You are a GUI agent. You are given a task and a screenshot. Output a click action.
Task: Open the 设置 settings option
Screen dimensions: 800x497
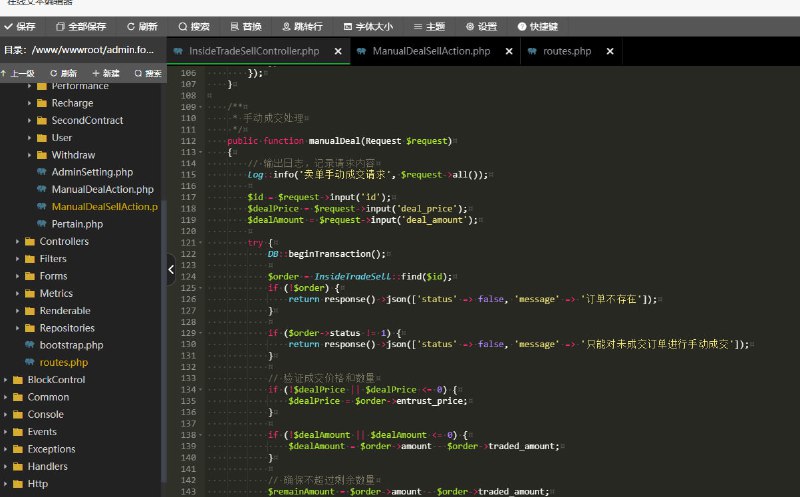[x=481, y=27]
